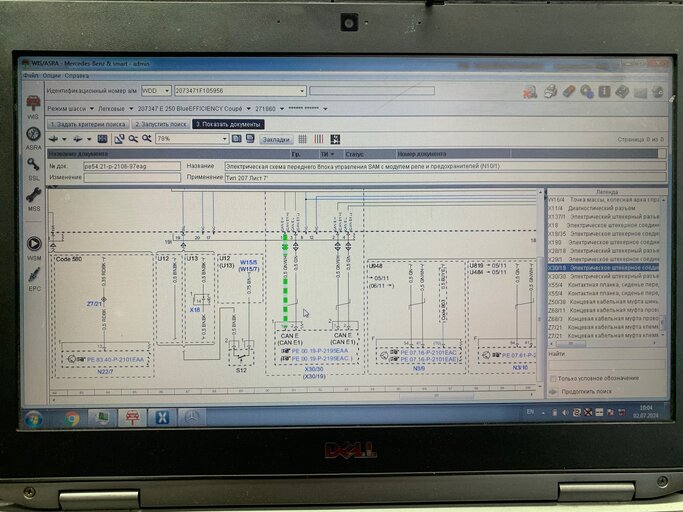This screenshot has height=512, width=683.
Task: Click the zoom region selection icon
Action: [119, 139]
